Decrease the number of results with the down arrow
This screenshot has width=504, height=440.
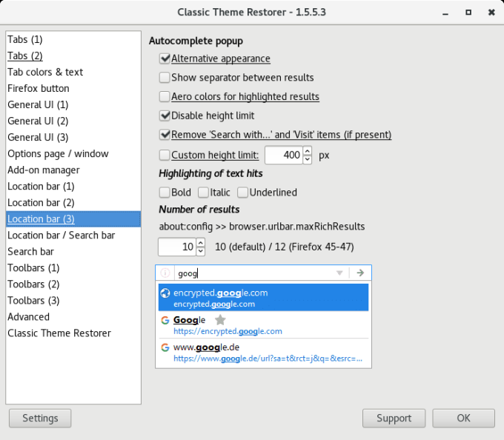click(201, 251)
